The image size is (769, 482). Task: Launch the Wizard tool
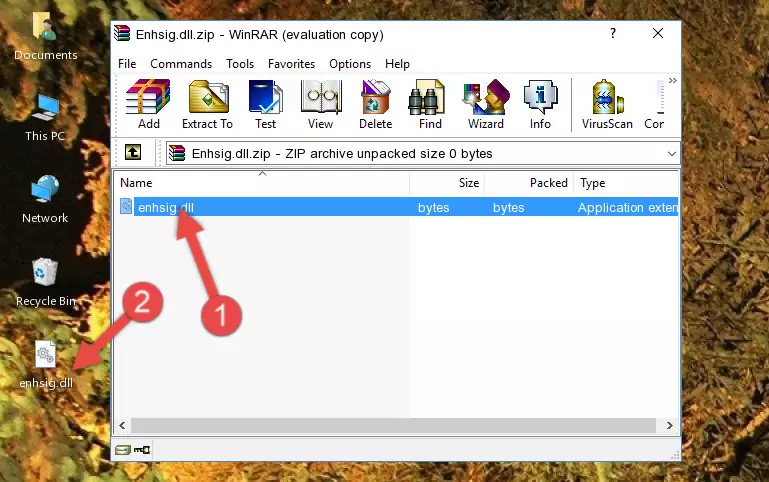pos(486,104)
